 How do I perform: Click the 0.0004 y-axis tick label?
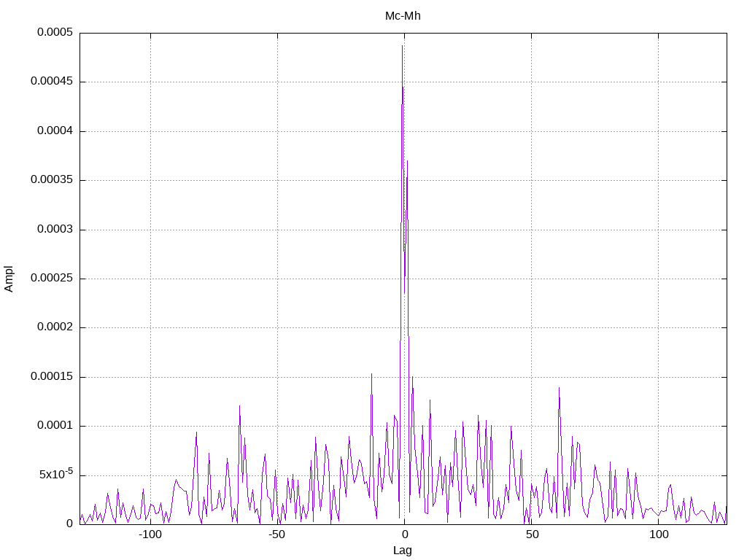tap(55, 131)
